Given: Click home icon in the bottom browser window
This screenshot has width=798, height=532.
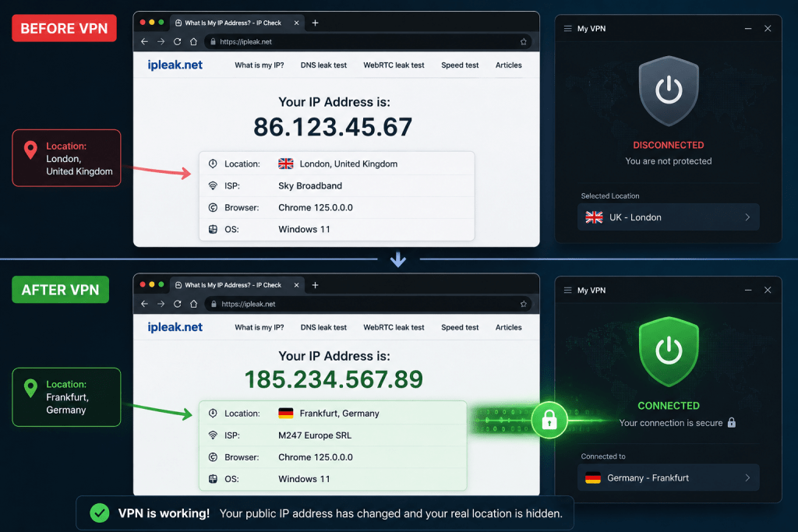Looking at the screenshot, I should coord(193,304).
